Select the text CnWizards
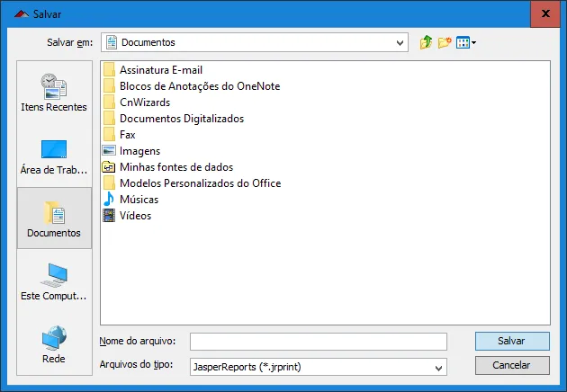Viewport: 567px width, 392px height. click(145, 102)
